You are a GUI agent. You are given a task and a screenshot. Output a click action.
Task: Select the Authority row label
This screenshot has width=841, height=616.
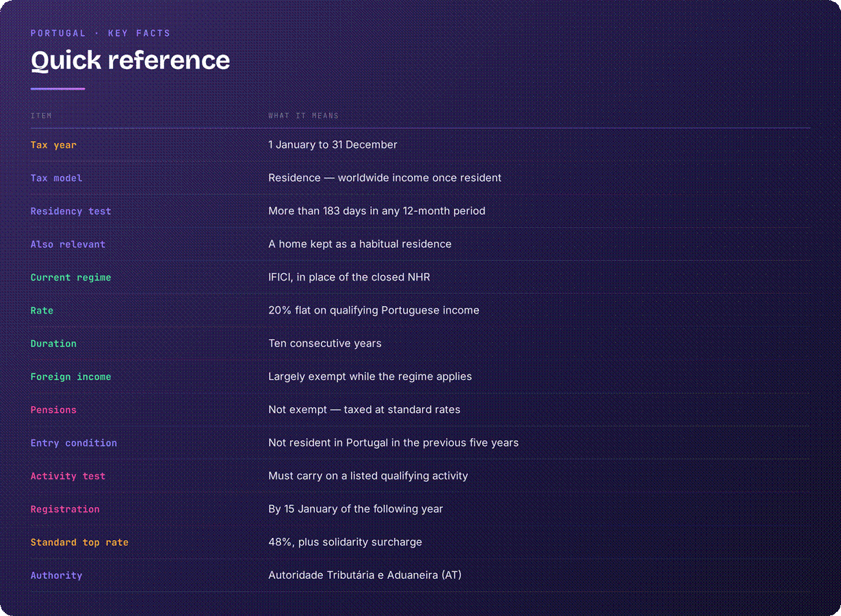(56, 576)
